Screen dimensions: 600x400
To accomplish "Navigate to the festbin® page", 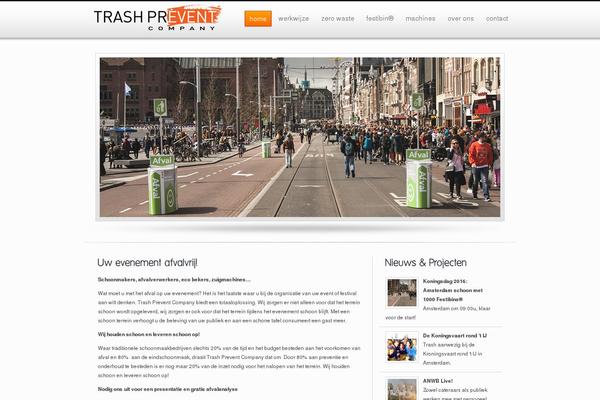I will pyautogui.click(x=380, y=18).
